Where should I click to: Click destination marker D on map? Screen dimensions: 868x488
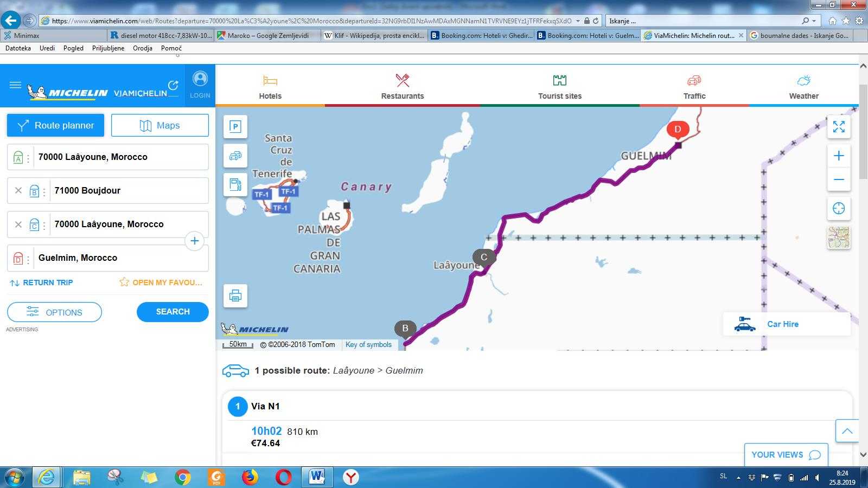[678, 130]
